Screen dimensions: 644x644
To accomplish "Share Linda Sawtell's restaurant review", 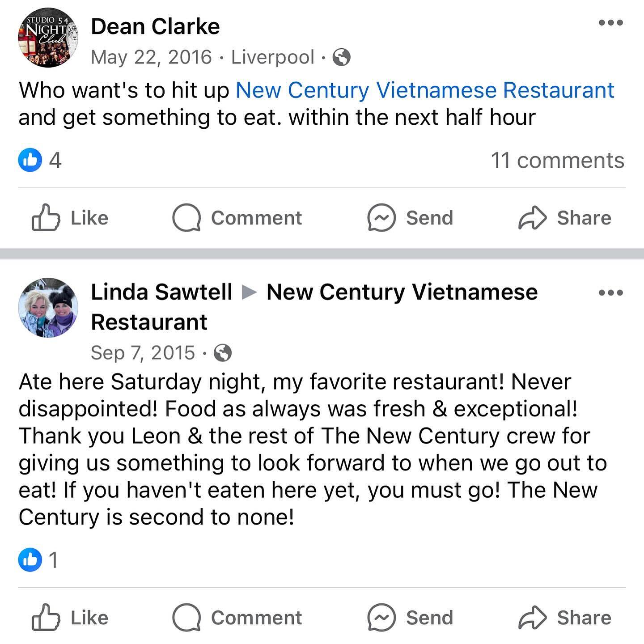I will 564,618.
